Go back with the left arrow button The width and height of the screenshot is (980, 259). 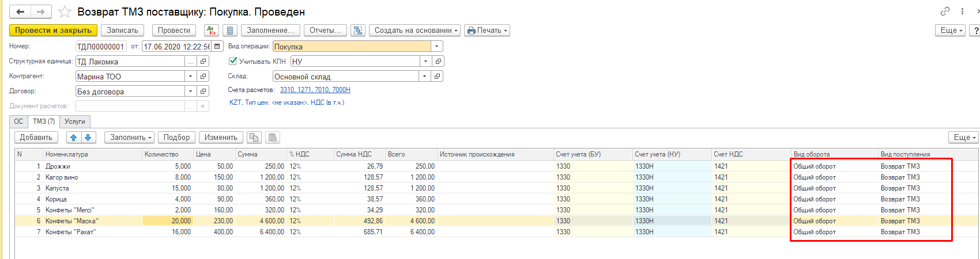pos(20,12)
